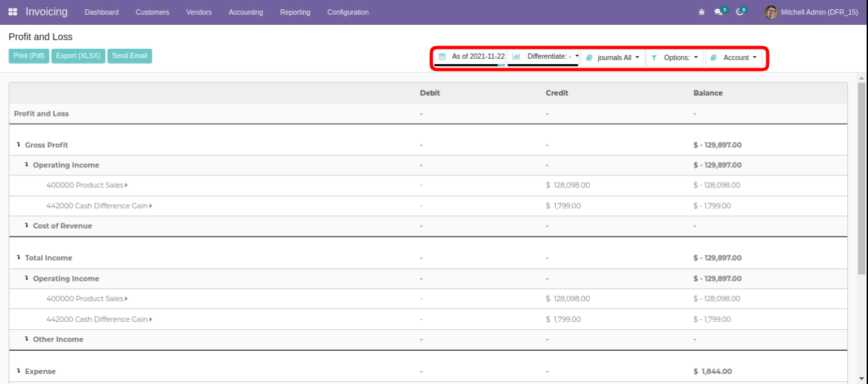Collapse the Gross Profit section
Viewport: 868px width, 384px height.
tap(18, 145)
